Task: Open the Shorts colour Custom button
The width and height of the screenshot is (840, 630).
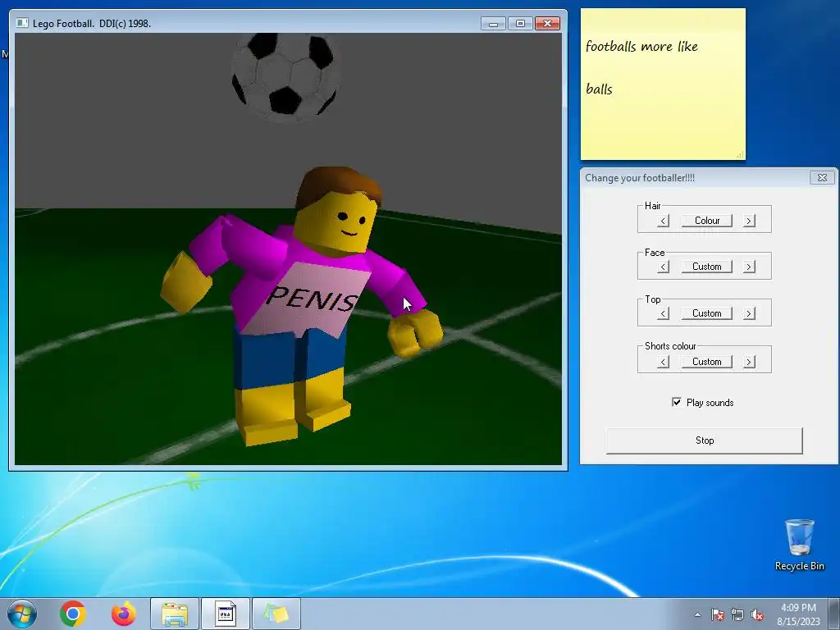Action: (706, 362)
